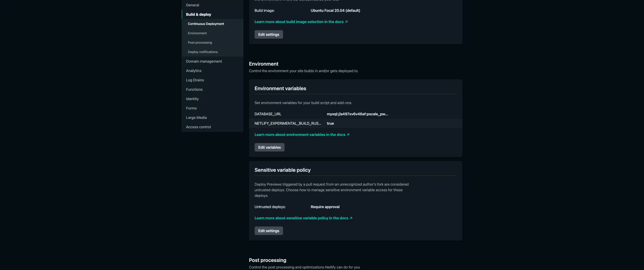Open Post processing sidebar item

click(x=200, y=43)
